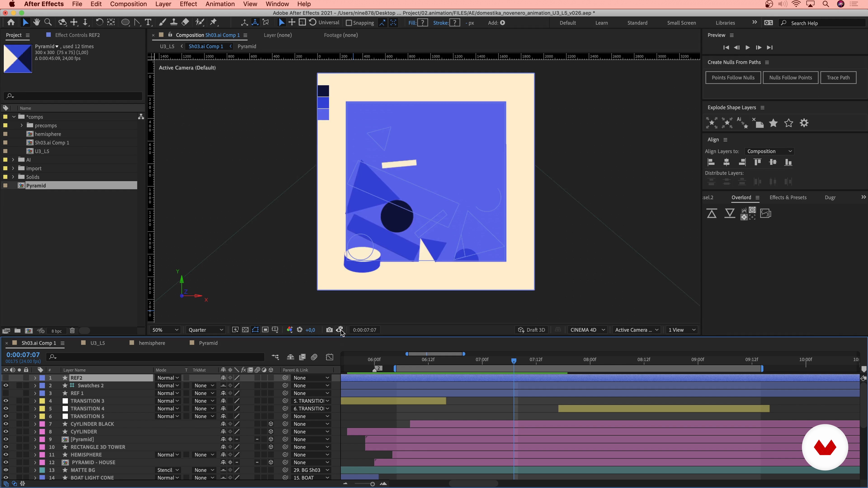Hide the HEMISPHERE layer
The image size is (868, 488).
pyautogui.click(x=6, y=455)
